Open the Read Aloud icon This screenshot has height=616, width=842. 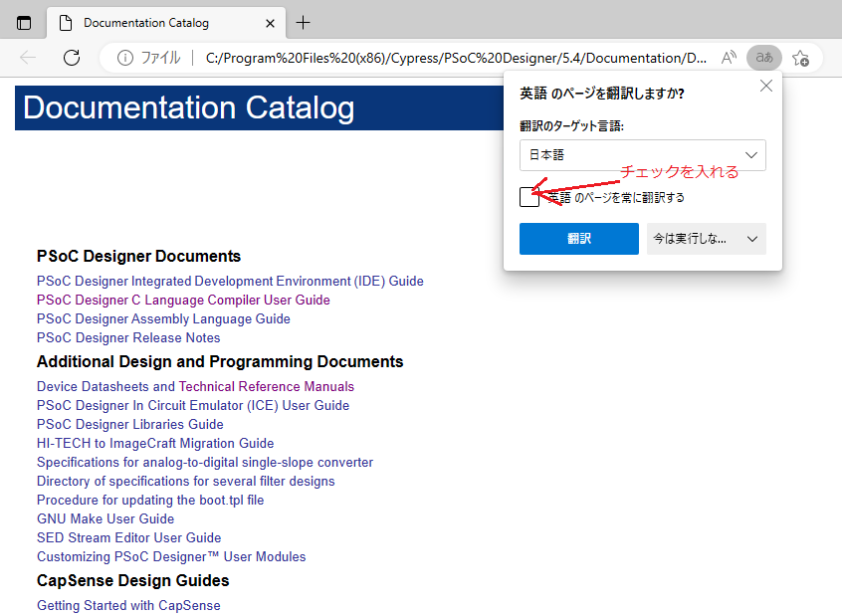(x=729, y=58)
